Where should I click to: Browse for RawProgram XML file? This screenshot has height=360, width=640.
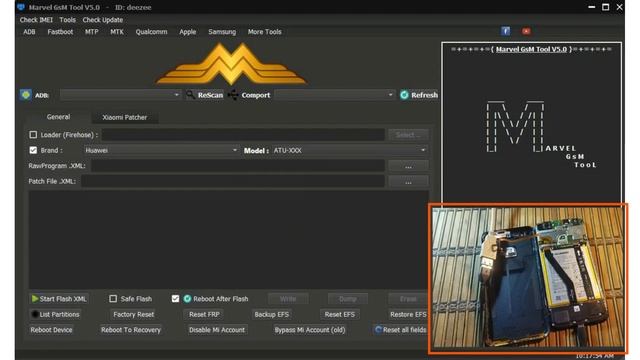coord(408,166)
